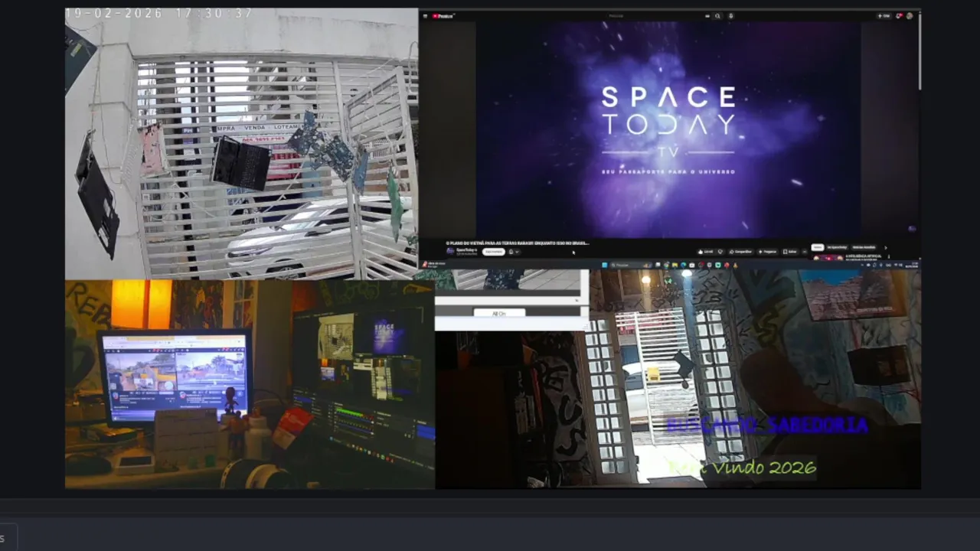Expand the channel notification bell dropdown
This screenshot has width=980, height=551.
click(514, 252)
